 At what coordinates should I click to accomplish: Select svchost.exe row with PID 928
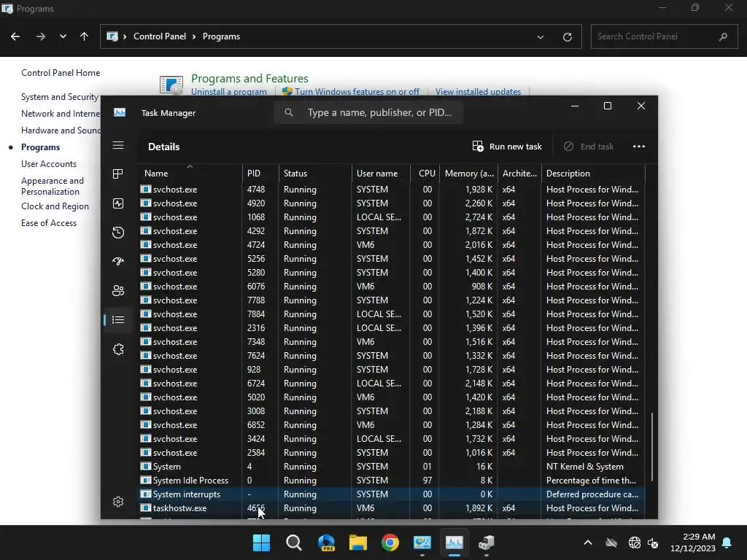pos(392,370)
